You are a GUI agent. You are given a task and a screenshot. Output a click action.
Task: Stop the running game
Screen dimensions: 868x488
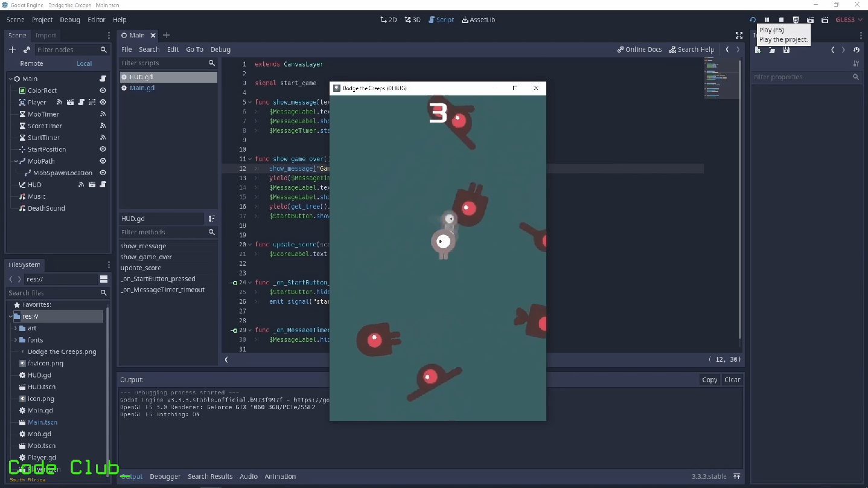coord(781,20)
